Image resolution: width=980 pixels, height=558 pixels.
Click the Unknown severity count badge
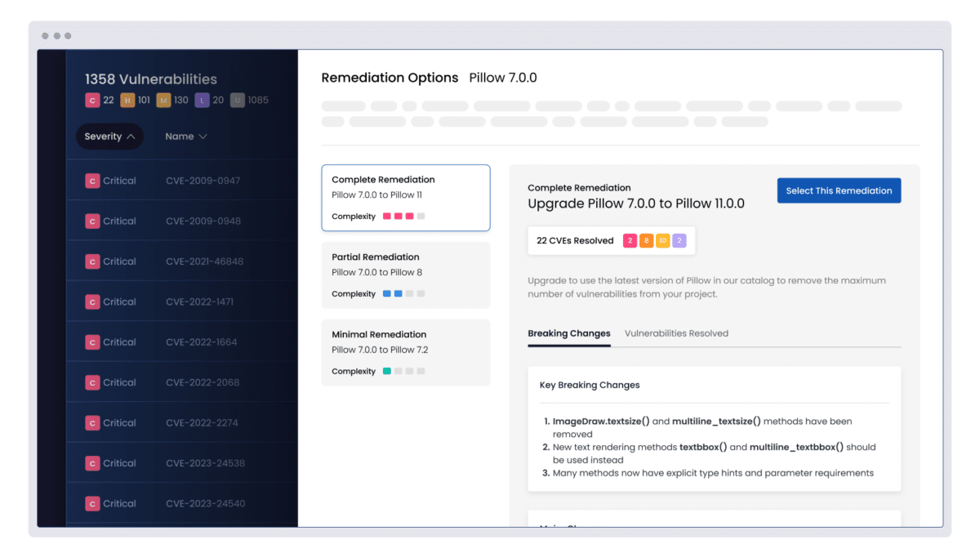point(238,100)
